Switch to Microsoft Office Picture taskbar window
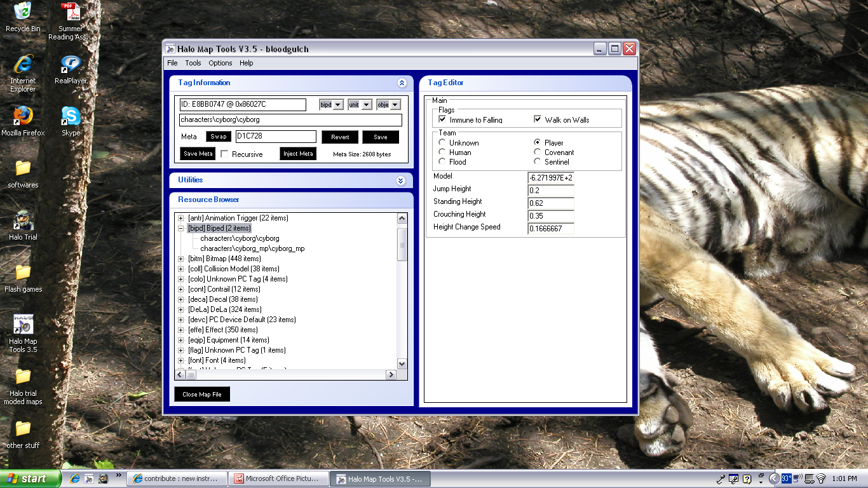868x488 pixels. pyautogui.click(x=278, y=479)
